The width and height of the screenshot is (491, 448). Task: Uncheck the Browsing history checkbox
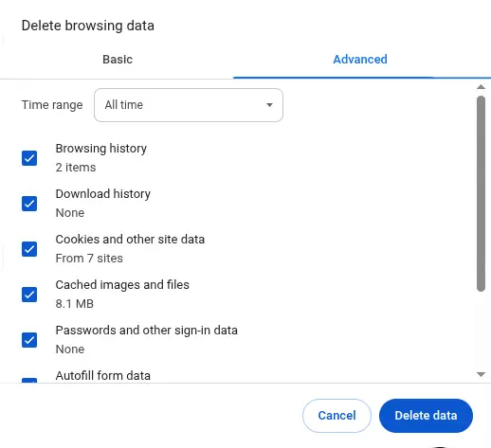click(x=29, y=158)
